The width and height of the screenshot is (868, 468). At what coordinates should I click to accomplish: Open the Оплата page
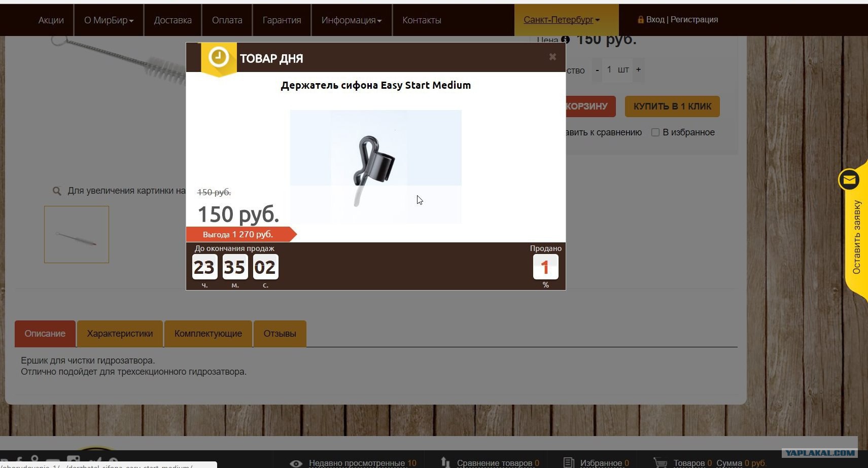click(x=227, y=20)
